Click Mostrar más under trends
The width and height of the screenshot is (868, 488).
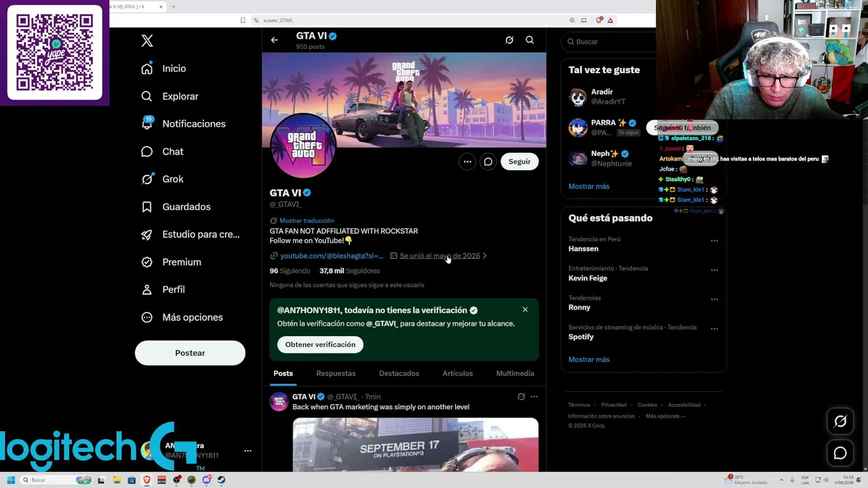point(589,359)
